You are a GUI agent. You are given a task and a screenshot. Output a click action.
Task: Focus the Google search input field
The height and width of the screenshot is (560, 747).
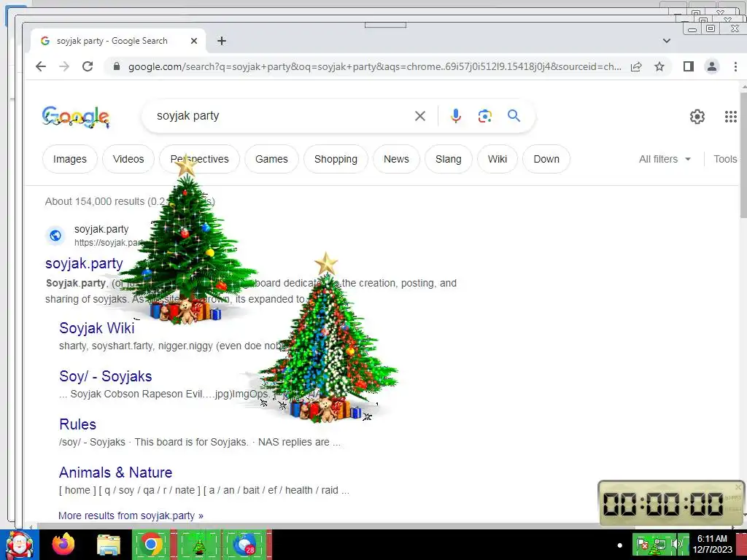281,116
